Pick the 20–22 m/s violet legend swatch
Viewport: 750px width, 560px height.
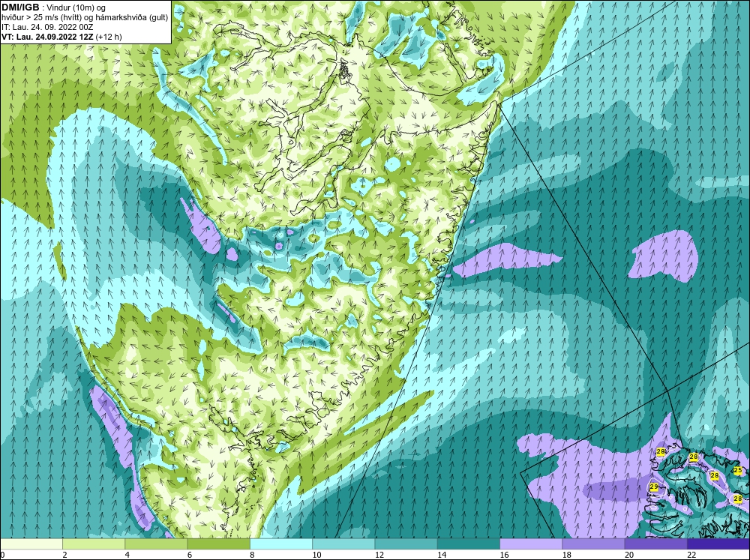tap(656, 544)
